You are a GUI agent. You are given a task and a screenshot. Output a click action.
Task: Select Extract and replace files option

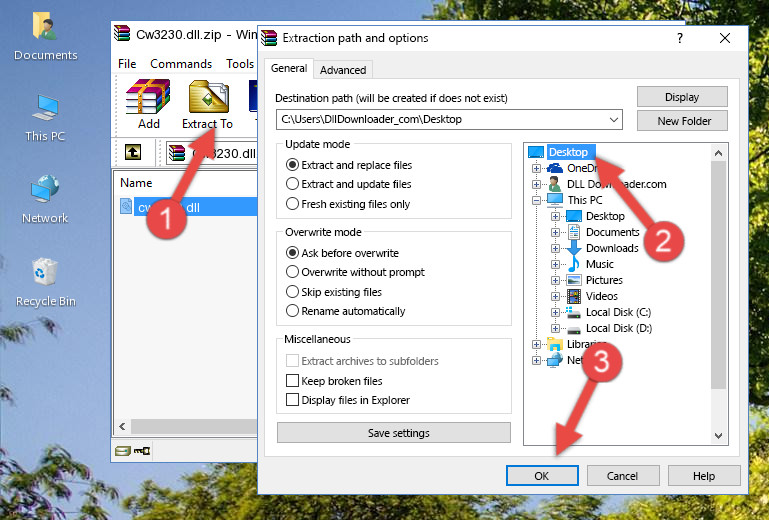click(x=349, y=165)
